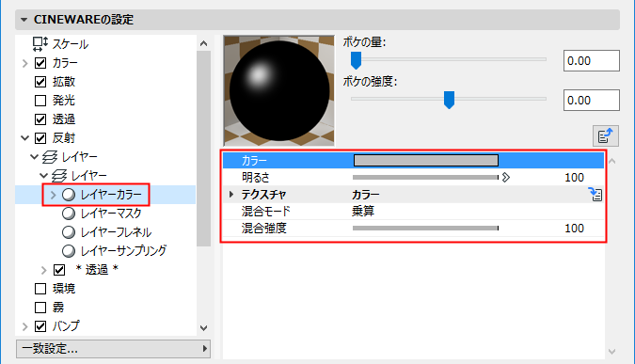Click the tree list scroll up arrow
The width and height of the screenshot is (635, 364).
point(204,43)
